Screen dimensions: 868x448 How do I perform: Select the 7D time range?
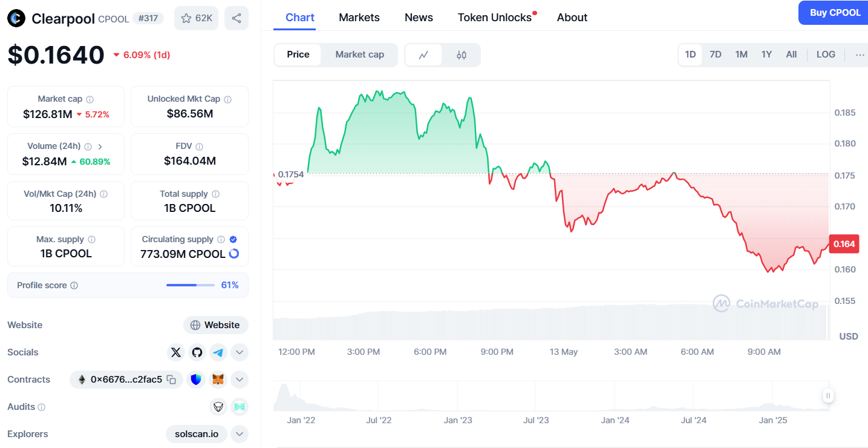tap(716, 54)
